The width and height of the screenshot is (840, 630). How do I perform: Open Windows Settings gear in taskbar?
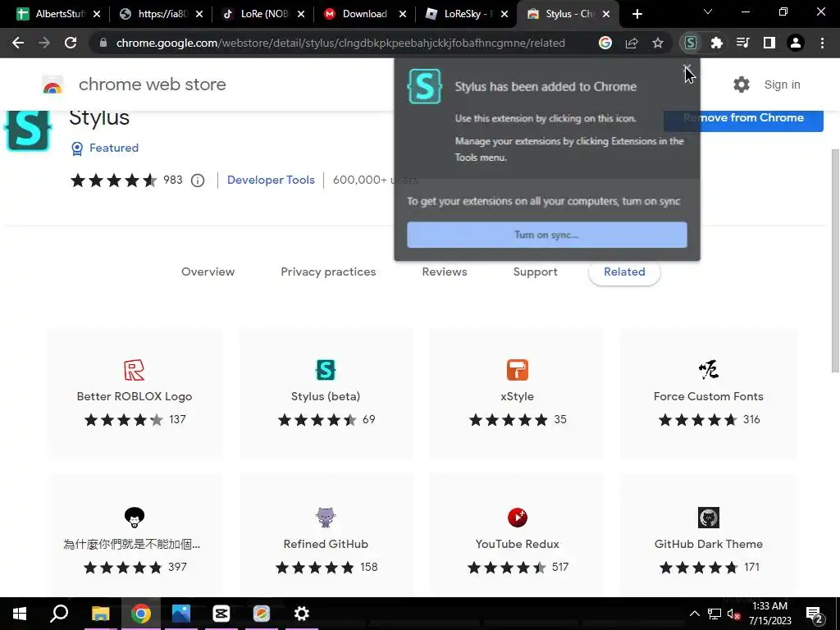click(x=302, y=614)
